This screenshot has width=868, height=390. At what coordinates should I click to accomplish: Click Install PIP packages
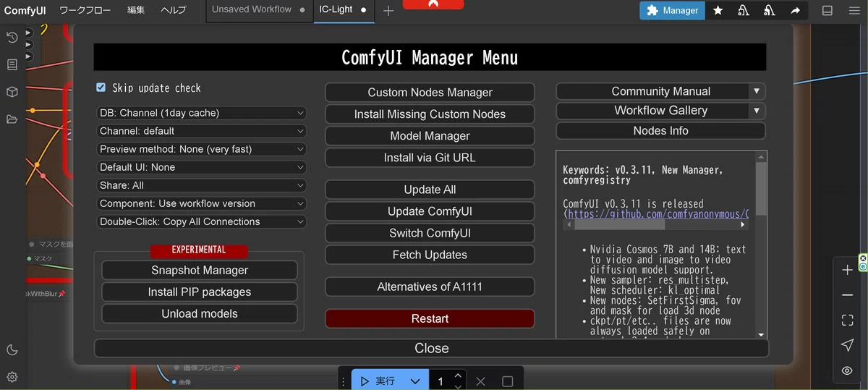[x=200, y=292]
